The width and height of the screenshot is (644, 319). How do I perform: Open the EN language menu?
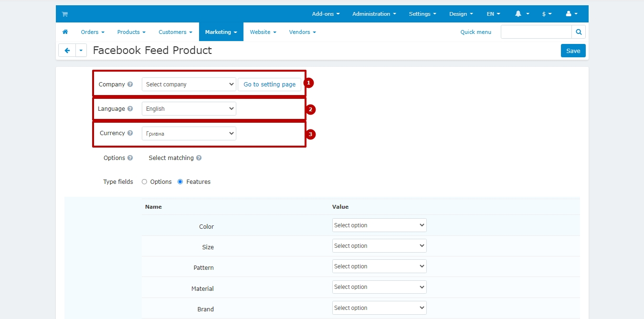[x=494, y=14]
